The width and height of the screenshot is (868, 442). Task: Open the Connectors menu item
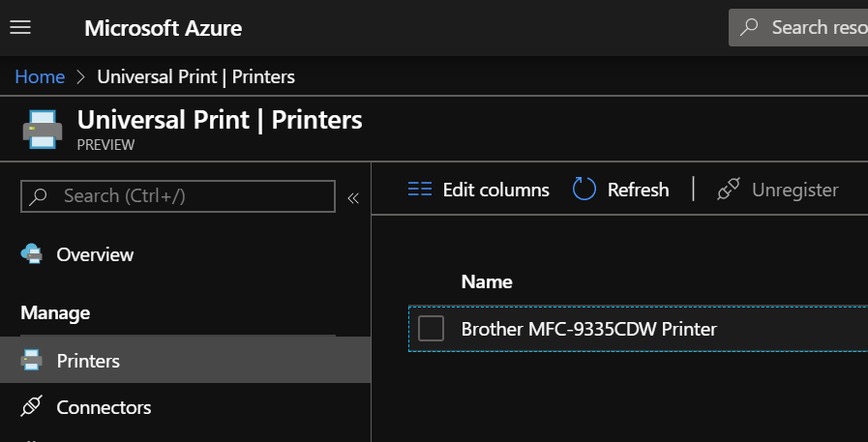click(x=104, y=407)
